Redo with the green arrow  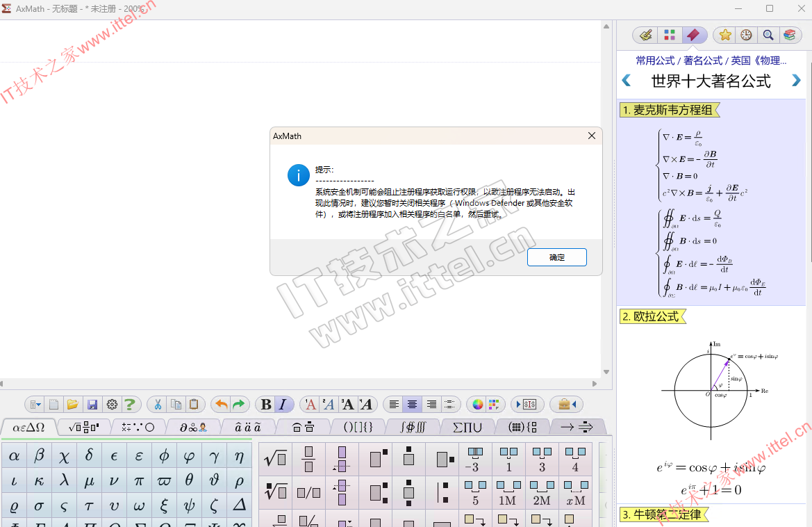(239, 404)
